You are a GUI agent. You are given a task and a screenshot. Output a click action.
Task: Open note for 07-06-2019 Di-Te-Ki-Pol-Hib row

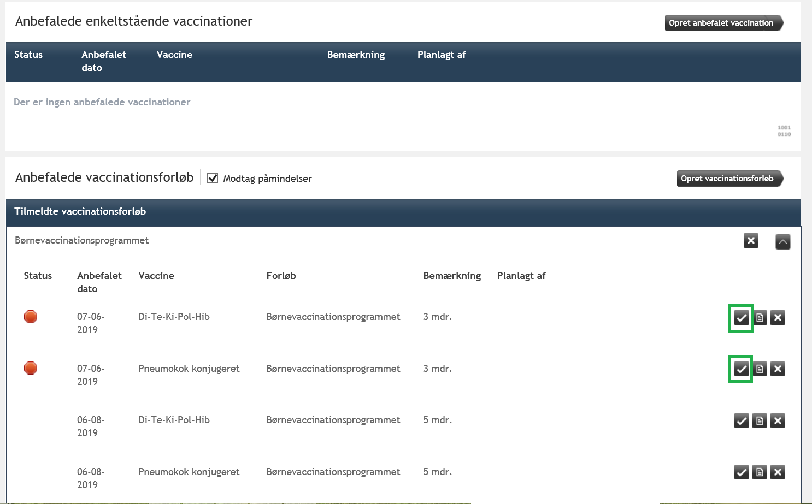[x=760, y=318]
